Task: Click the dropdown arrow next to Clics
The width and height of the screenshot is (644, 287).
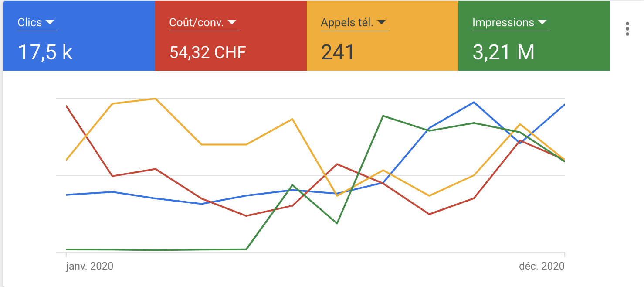Action: (50, 22)
